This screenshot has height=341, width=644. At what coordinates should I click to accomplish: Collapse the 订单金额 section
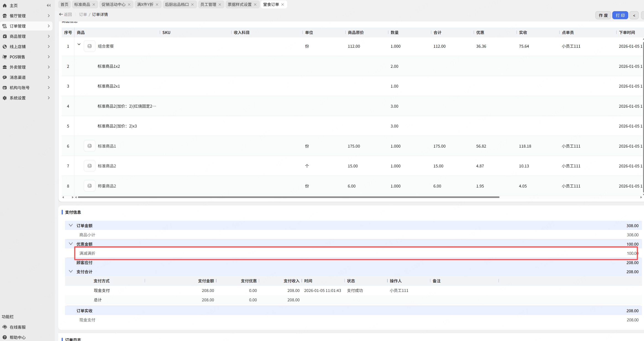coord(71,225)
